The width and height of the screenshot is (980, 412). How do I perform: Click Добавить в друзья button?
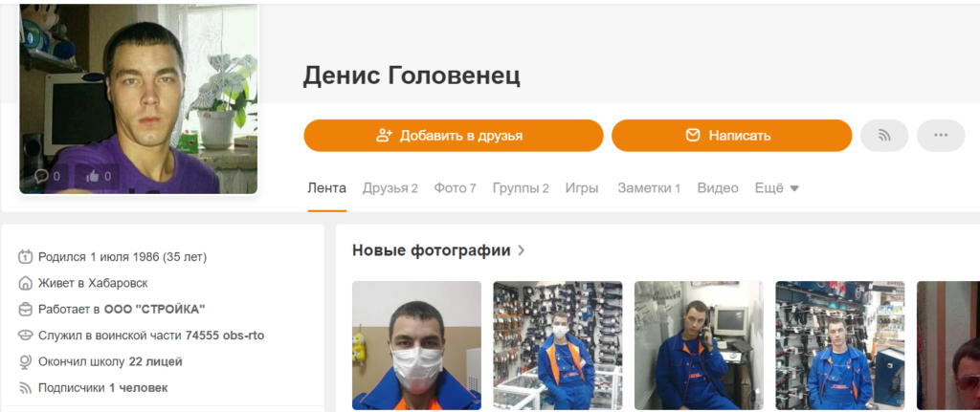453,136
